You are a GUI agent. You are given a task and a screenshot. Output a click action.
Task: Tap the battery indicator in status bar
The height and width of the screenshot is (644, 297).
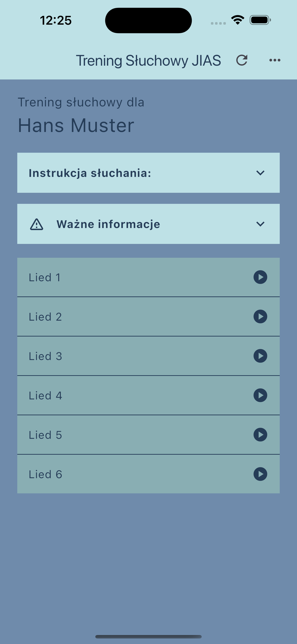click(x=260, y=20)
